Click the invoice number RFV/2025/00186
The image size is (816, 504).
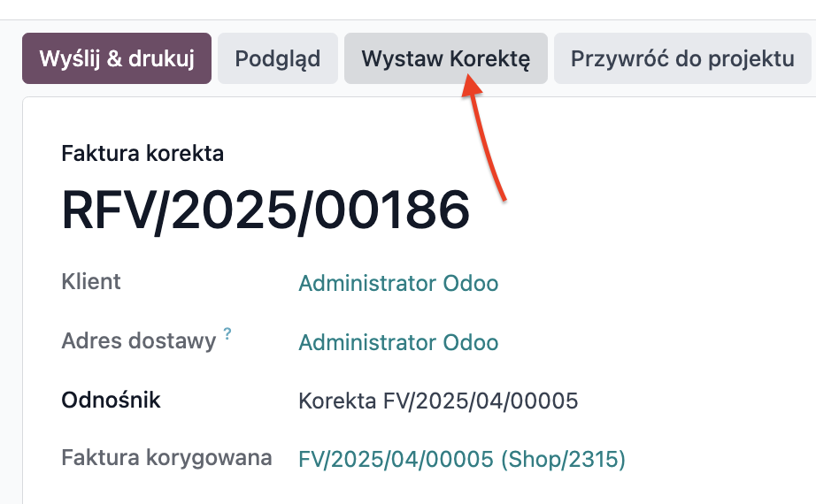(266, 210)
